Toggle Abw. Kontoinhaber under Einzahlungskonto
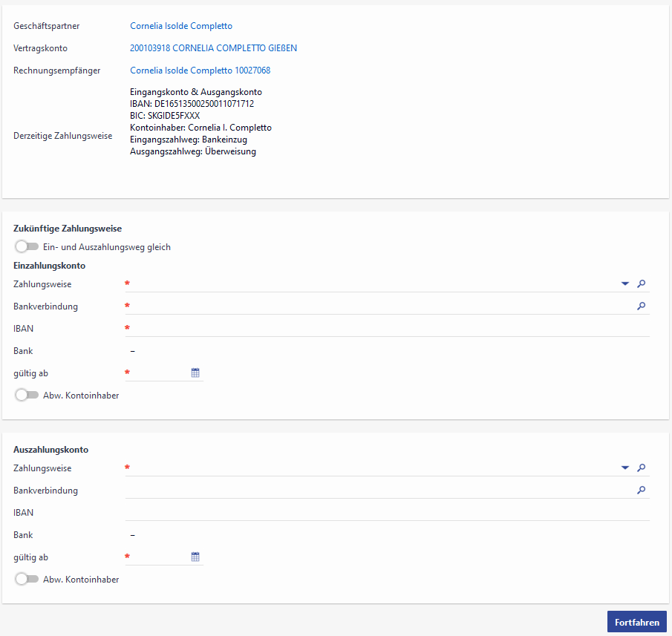 pyautogui.click(x=27, y=396)
